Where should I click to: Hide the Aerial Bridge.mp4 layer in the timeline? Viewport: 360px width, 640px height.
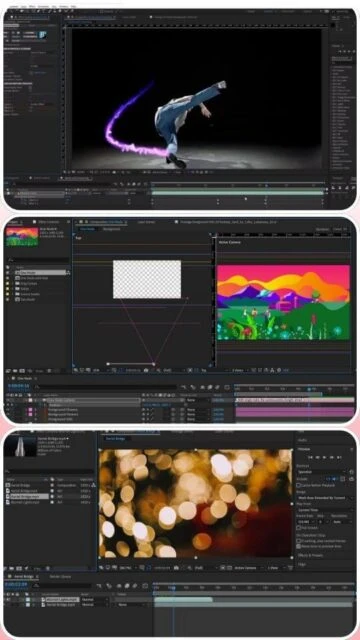(x=7, y=604)
